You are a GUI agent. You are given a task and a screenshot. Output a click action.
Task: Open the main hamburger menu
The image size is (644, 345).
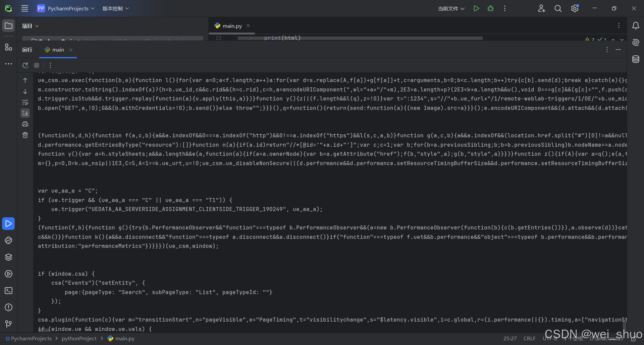coord(25,8)
